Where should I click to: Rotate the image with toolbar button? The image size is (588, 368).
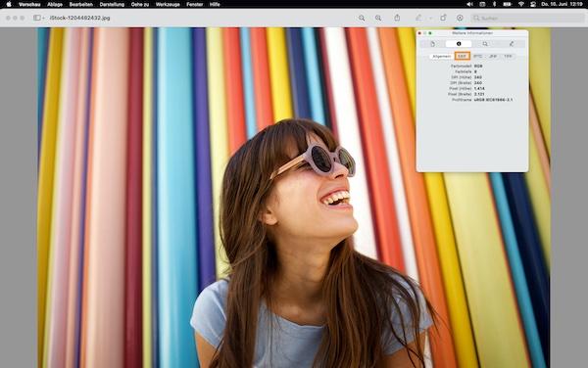click(443, 18)
